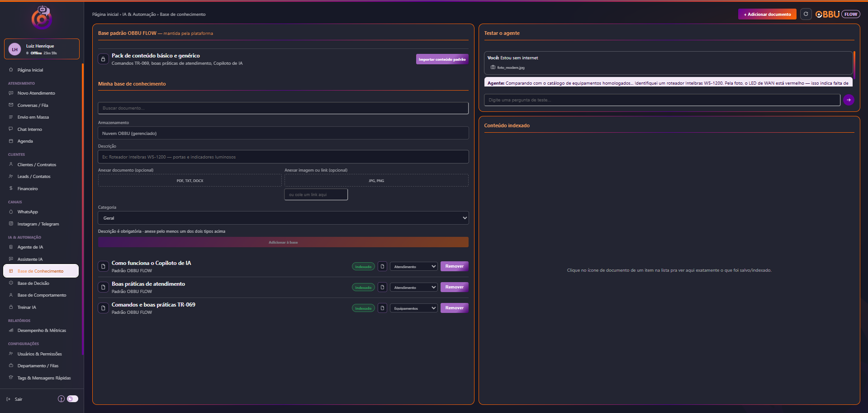This screenshot has height=413, width=868.
Task: View indexed content of Comandos TR-069 document
Action: [x=382, y=308]
